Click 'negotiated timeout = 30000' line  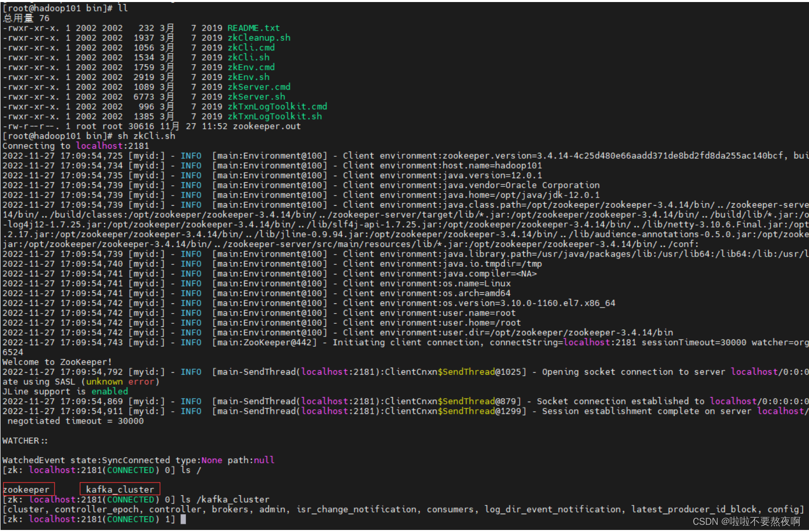[x=75, y=421]
